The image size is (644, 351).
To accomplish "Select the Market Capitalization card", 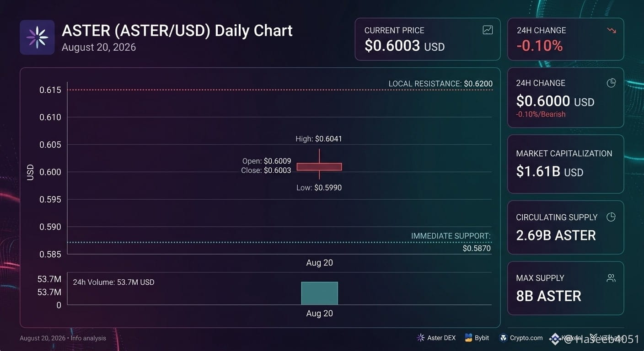I will (x=565, y=164).
